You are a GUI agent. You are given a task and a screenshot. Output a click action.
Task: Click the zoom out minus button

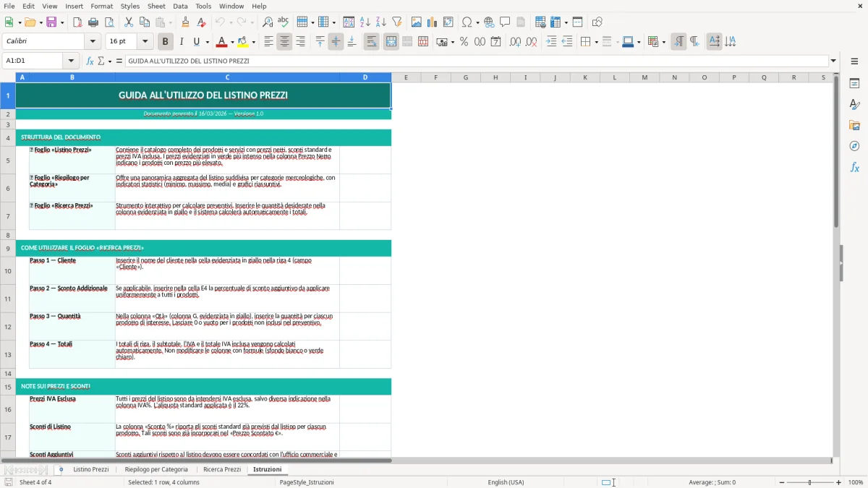tap(780, 482)
